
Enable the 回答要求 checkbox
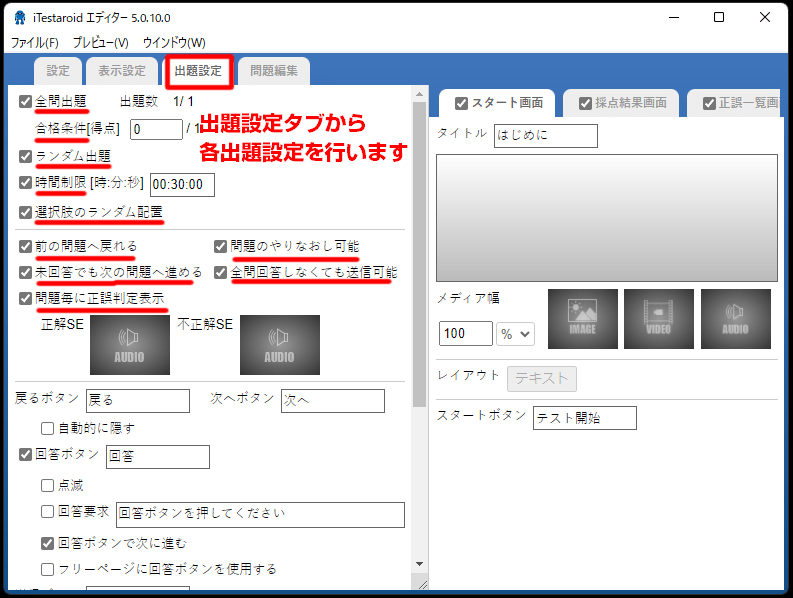[x=48, y=511]
